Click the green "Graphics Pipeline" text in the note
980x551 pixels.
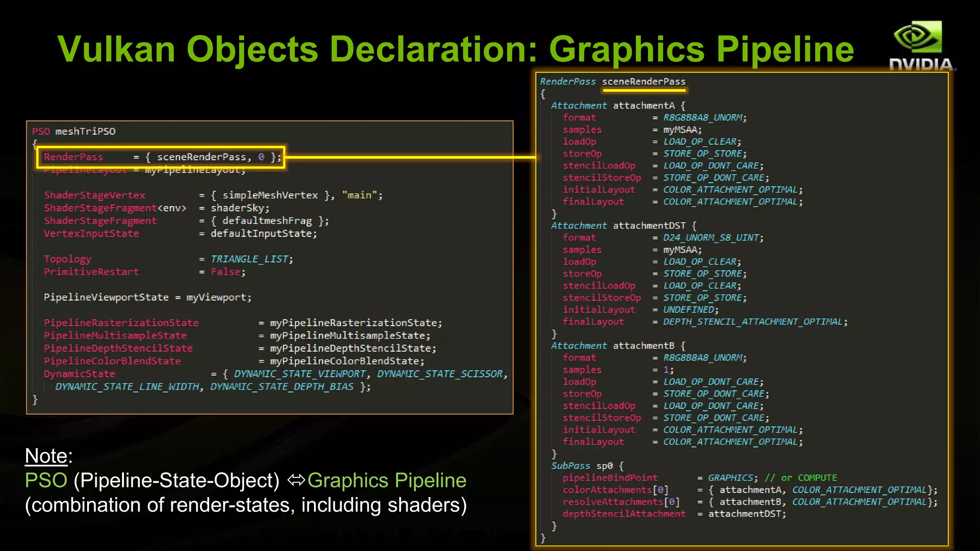(x=387, y=480)
